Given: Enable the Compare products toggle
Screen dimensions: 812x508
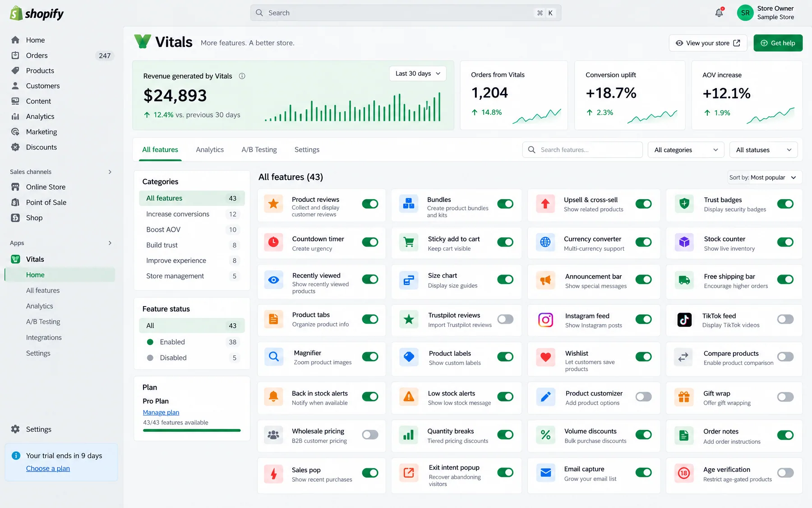Looking at the screenshot, I should pos(785,357).
